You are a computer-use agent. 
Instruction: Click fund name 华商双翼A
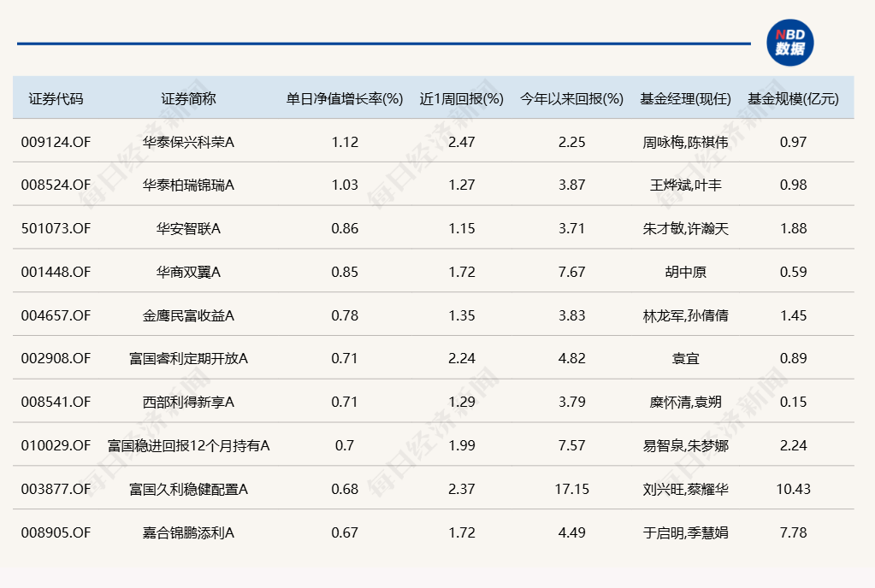pyautogui.click(x=189, y=272)
